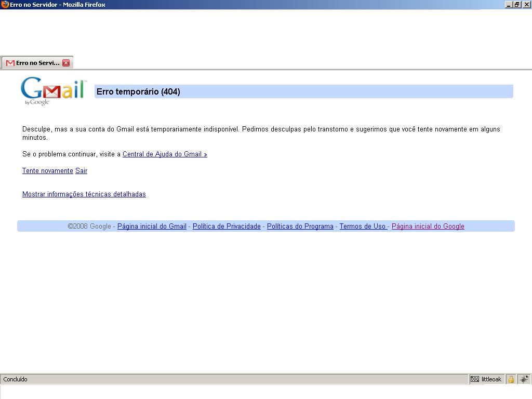The image size is (532, 399).
Task: Restore down the Firefox window
Action: pyautogui.click(x=517, y=5)
